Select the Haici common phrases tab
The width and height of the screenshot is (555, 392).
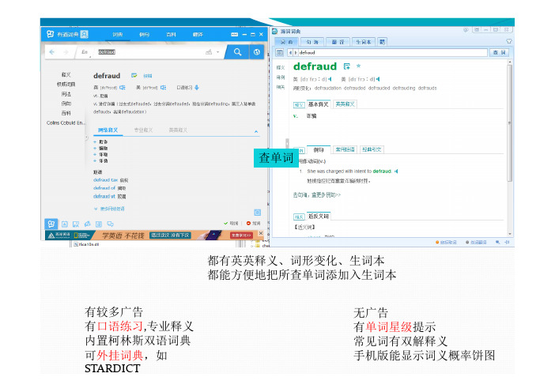tap(345, 149)
